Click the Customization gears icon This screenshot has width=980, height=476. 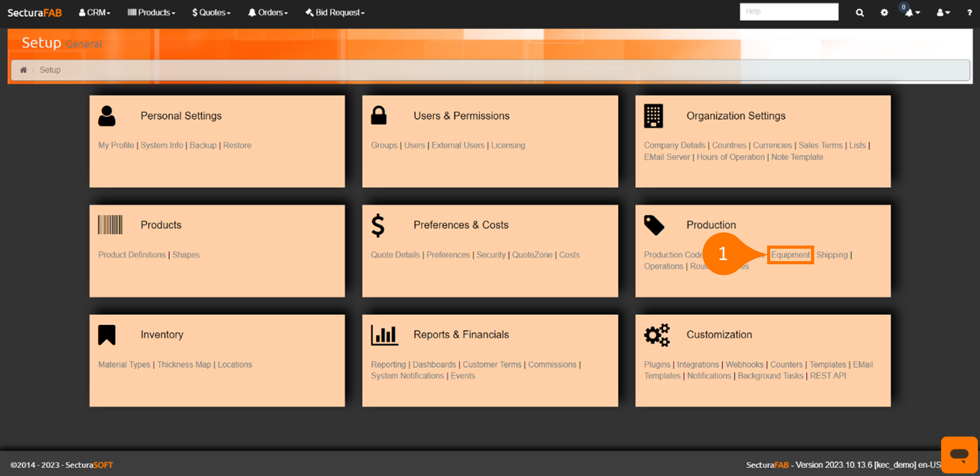pos(657,335)
